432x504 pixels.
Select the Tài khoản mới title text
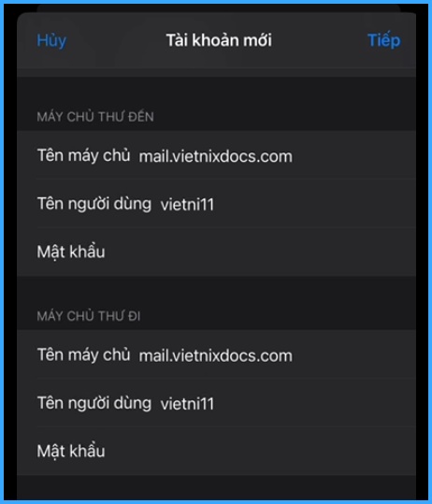(219, 40)
